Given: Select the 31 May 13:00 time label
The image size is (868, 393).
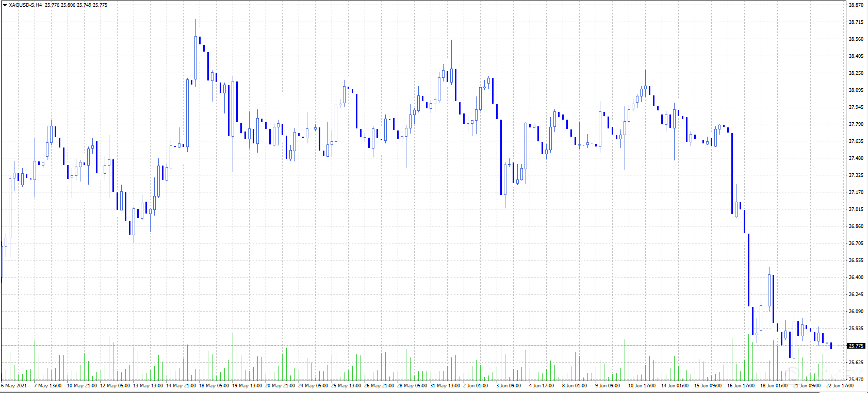Looking at the screenshot, I should click(445, 386).
